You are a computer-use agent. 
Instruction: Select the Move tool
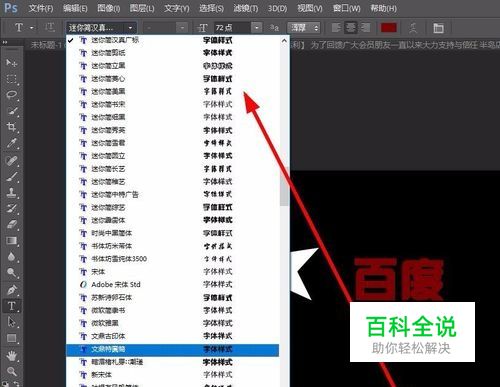click(x=11, y=63)
